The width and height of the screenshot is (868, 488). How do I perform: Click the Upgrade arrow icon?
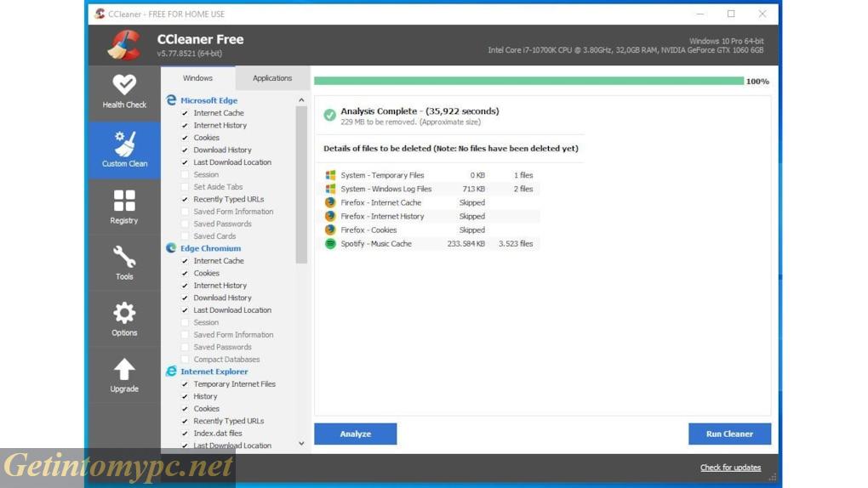coord(124,370)
